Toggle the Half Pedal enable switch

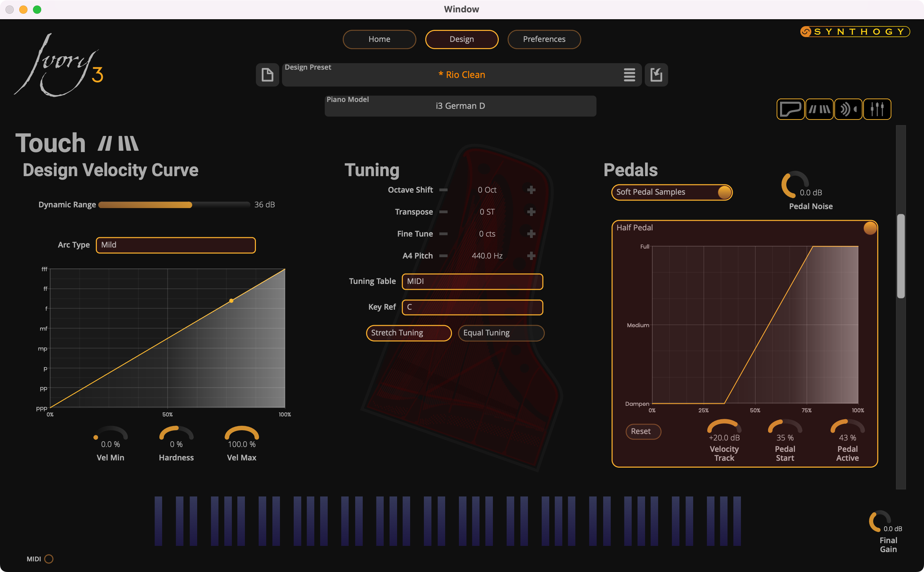click(x=870, y=228)
